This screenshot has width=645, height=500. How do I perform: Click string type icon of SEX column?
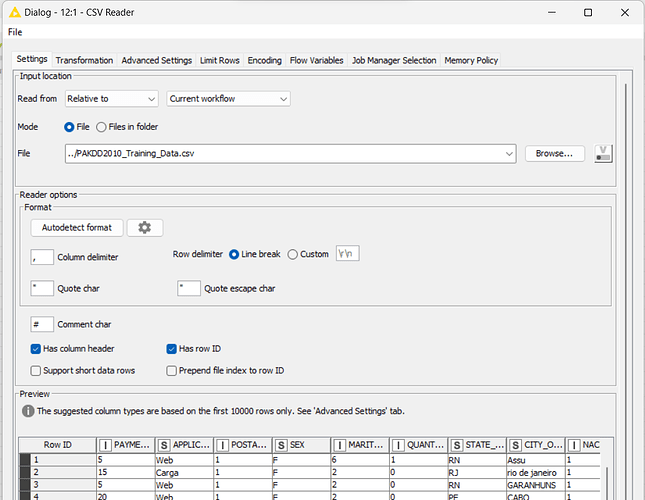coord(281,445)
